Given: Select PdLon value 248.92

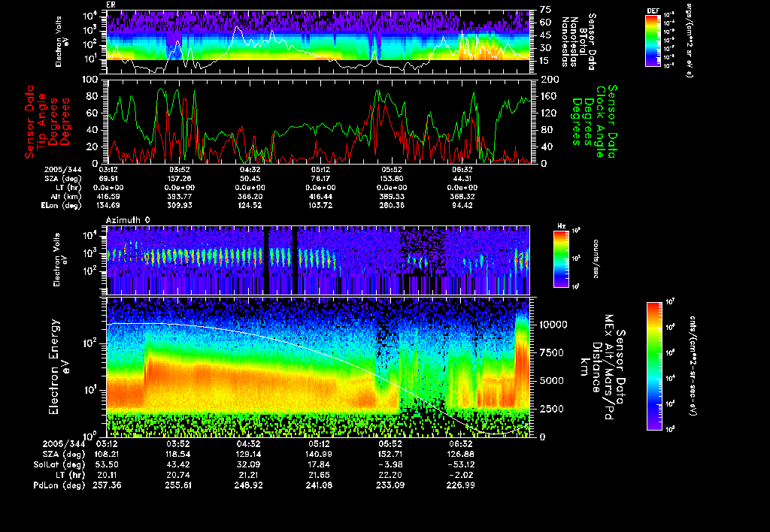Looking at the screenshot, I should pyautogui.click(x=248, y=485).
